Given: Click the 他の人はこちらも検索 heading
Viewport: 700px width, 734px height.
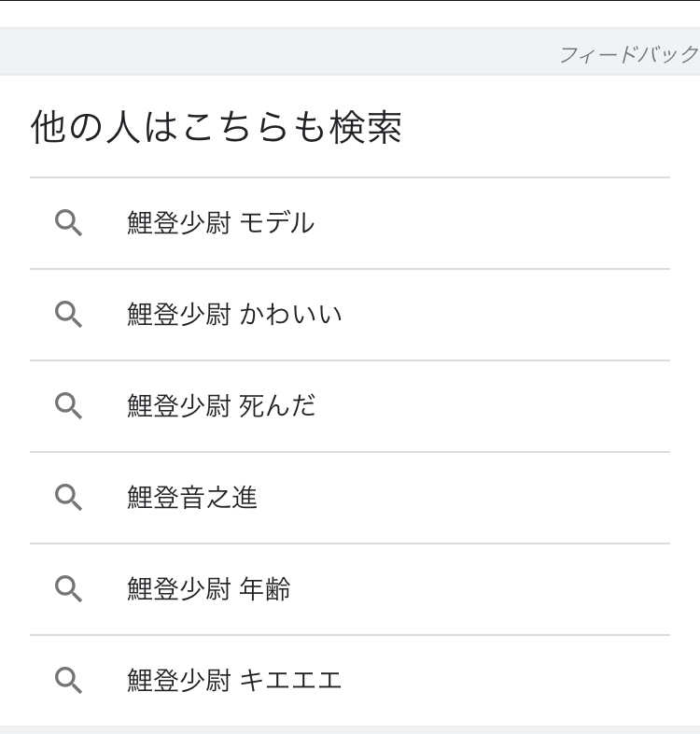Looking at the screenshot, I should pyautogui.click(x=217, y=127).
